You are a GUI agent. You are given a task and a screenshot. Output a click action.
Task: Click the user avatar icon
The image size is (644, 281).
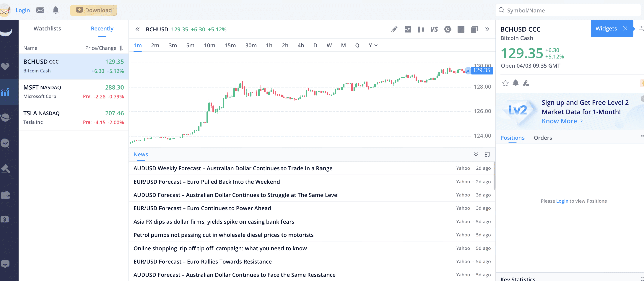click(x=5, y=10)
